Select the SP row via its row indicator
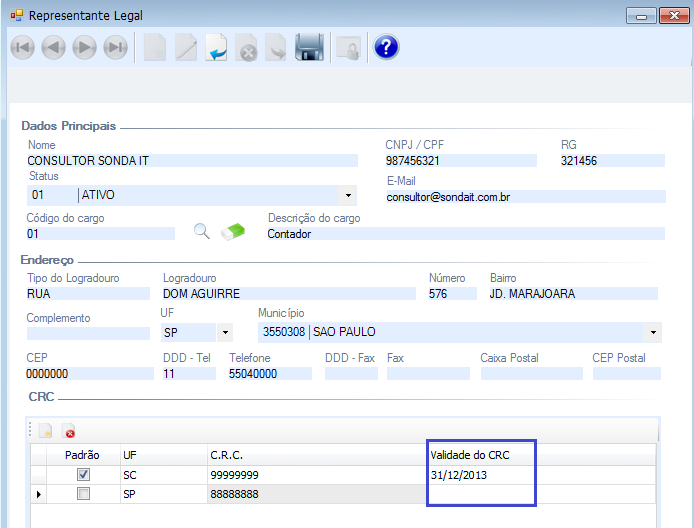694x528 pixels. point(40,494)
